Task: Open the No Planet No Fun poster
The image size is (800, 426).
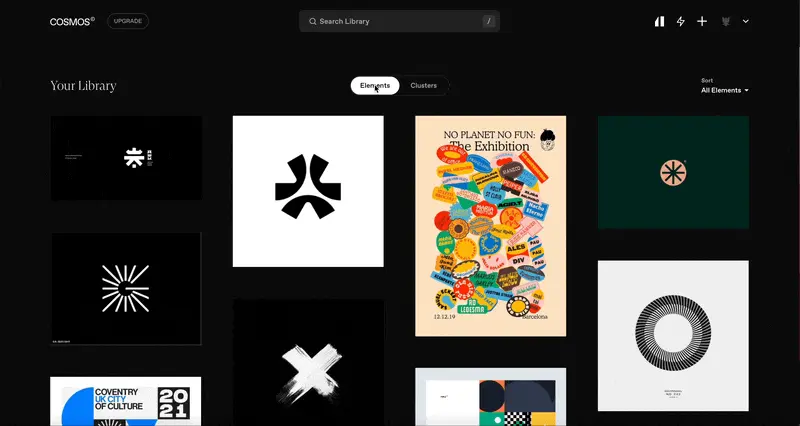Action: click(x=490, y=226)
